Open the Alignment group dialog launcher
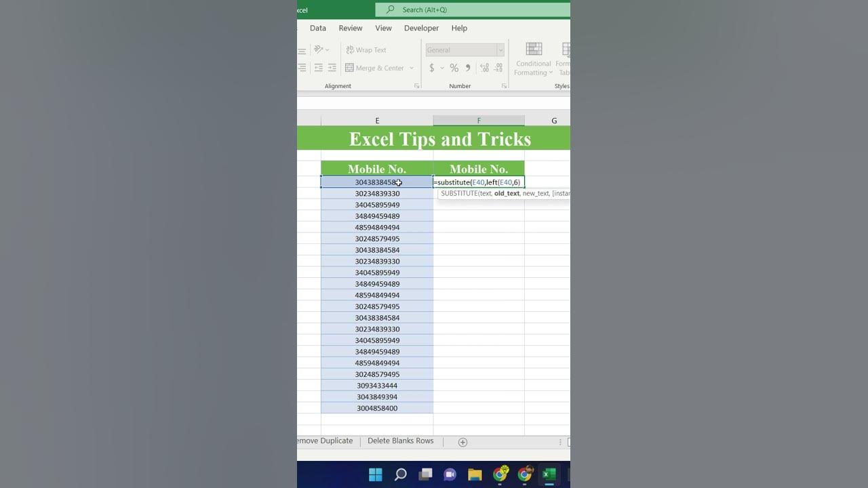 [x=416, y=86]
